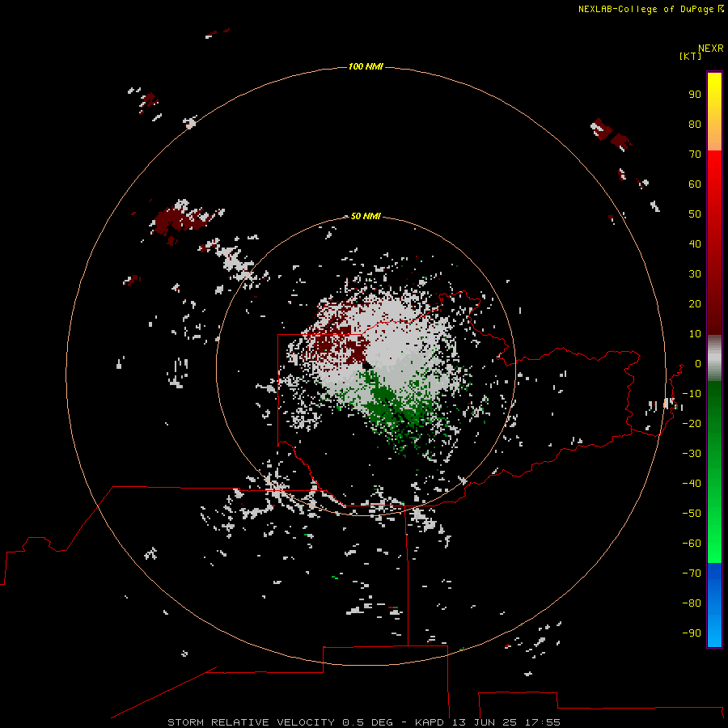Click the 50 NMI range ring label
The height and width of the screenshot is (728, 728).
click(366, 216)
